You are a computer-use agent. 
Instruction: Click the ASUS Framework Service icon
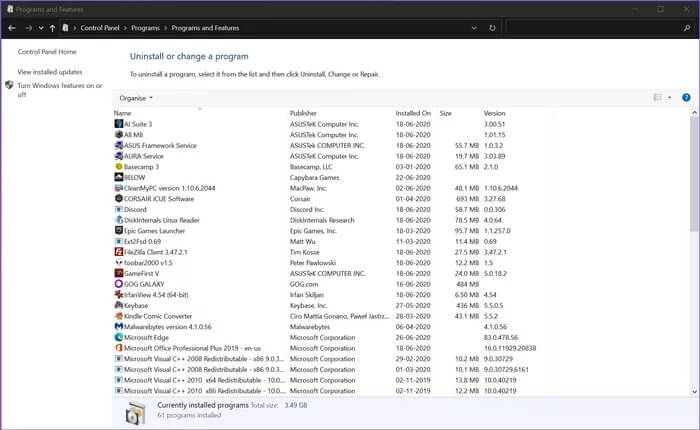click(118, 145)
